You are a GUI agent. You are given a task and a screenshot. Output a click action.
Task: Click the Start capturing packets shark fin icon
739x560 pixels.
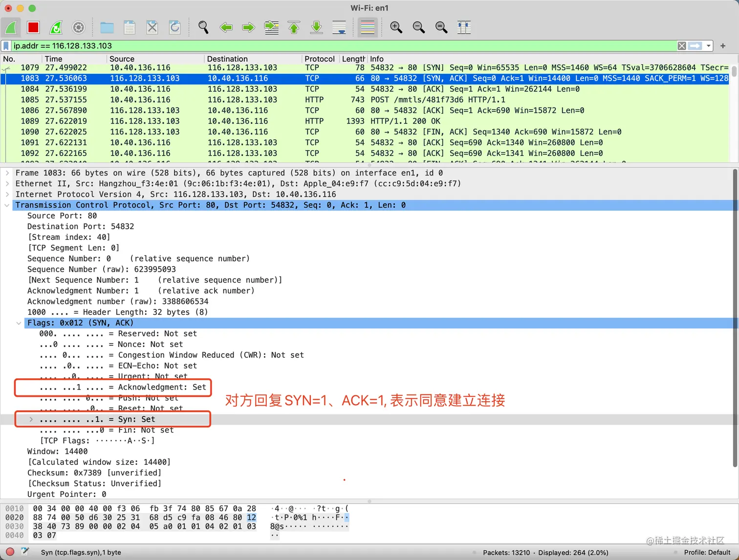(x=11, y=27)
